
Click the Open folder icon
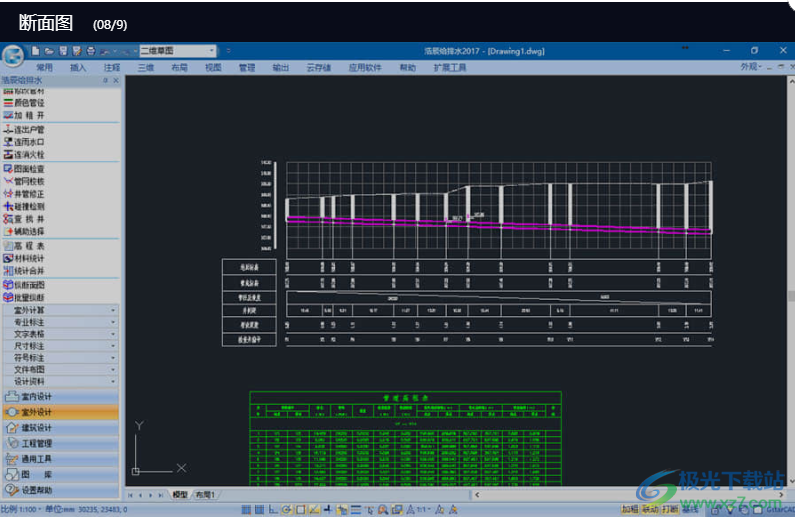coord(49,51)
